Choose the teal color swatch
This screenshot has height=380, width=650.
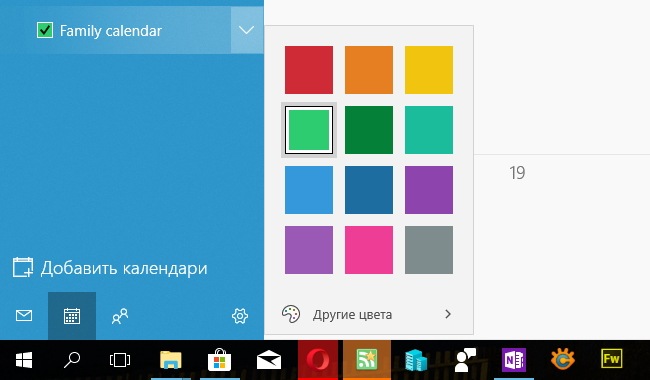click(x=429, y=130)
